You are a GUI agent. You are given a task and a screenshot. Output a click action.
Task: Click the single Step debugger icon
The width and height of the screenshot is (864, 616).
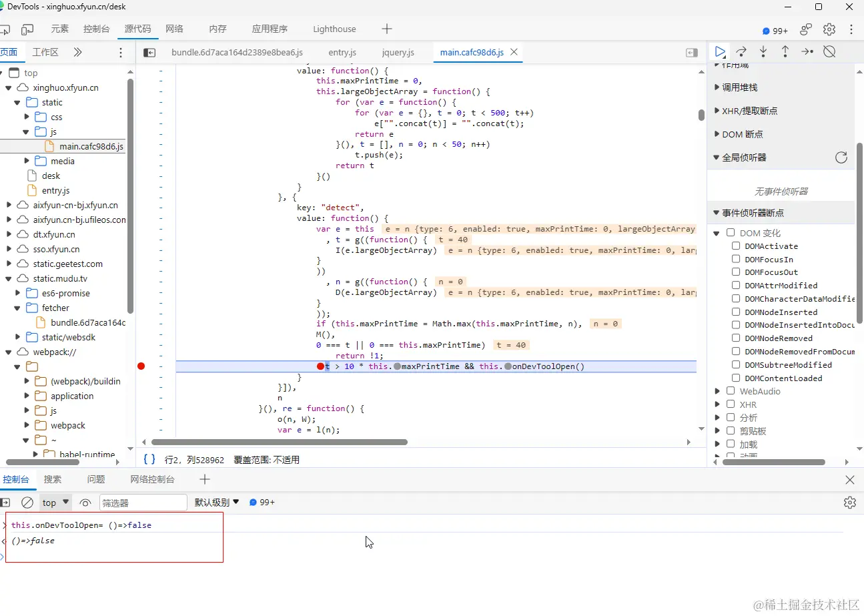(807, 51)
